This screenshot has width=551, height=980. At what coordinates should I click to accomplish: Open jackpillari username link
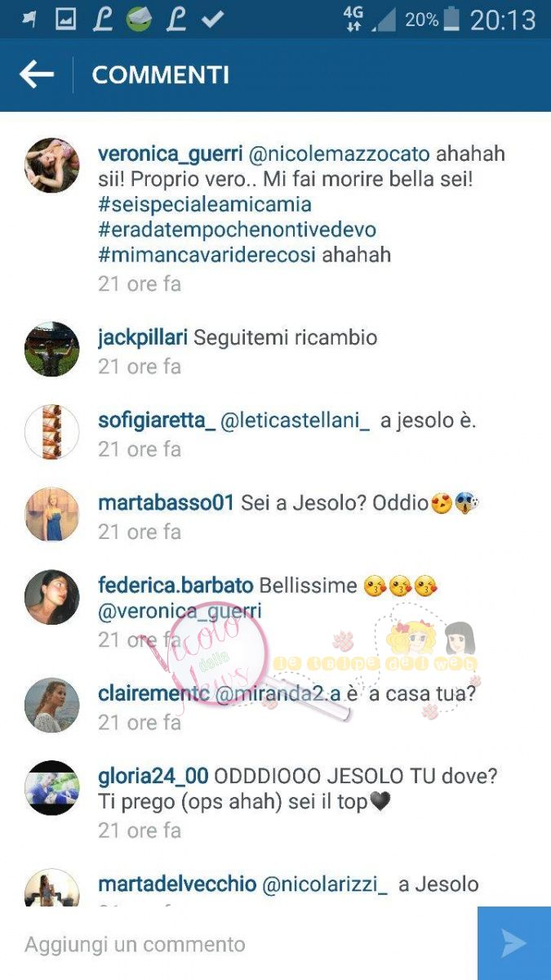point(143,338)
